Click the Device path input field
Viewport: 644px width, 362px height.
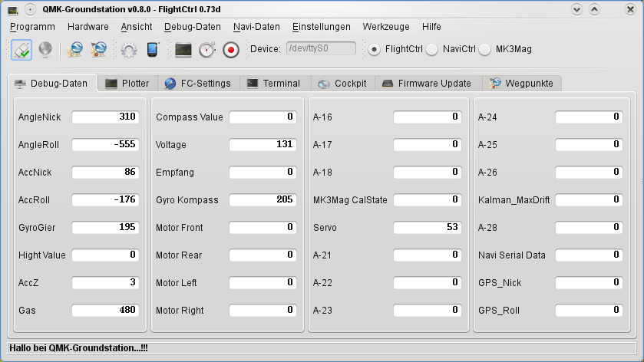321,49
